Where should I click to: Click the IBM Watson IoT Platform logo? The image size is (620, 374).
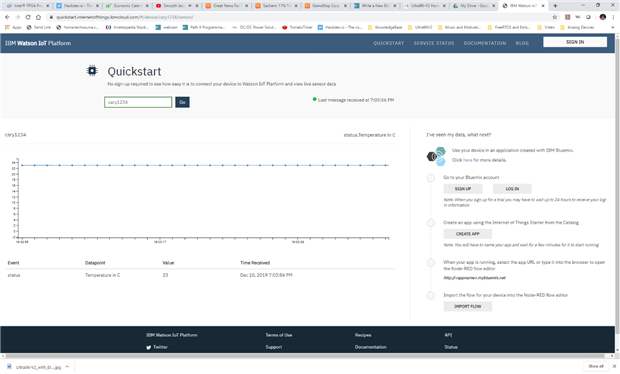point(38,43)
